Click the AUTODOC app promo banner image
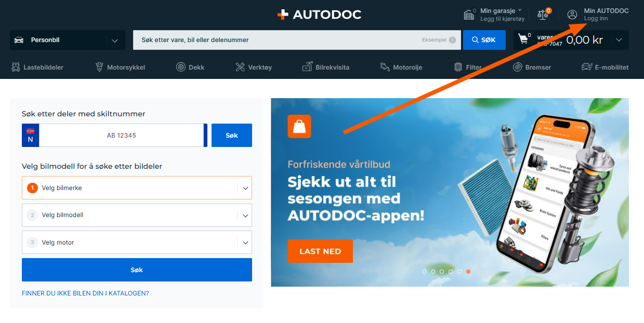 coord(450,192)
